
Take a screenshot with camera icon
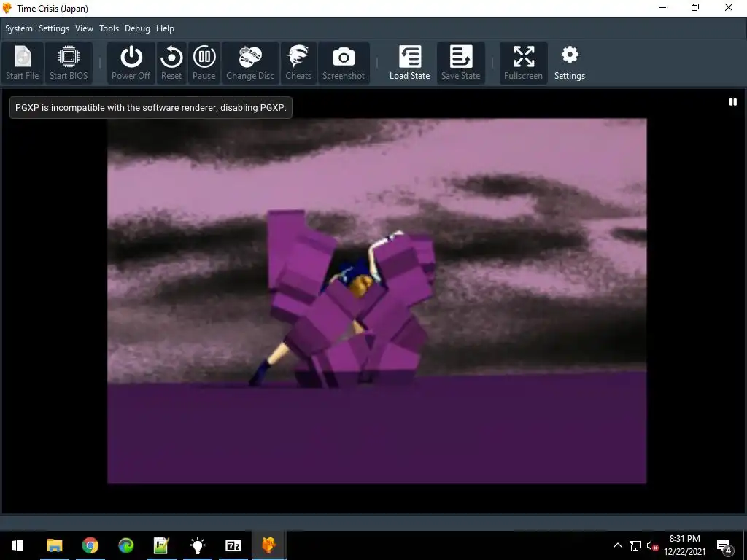tap(344, 63)
